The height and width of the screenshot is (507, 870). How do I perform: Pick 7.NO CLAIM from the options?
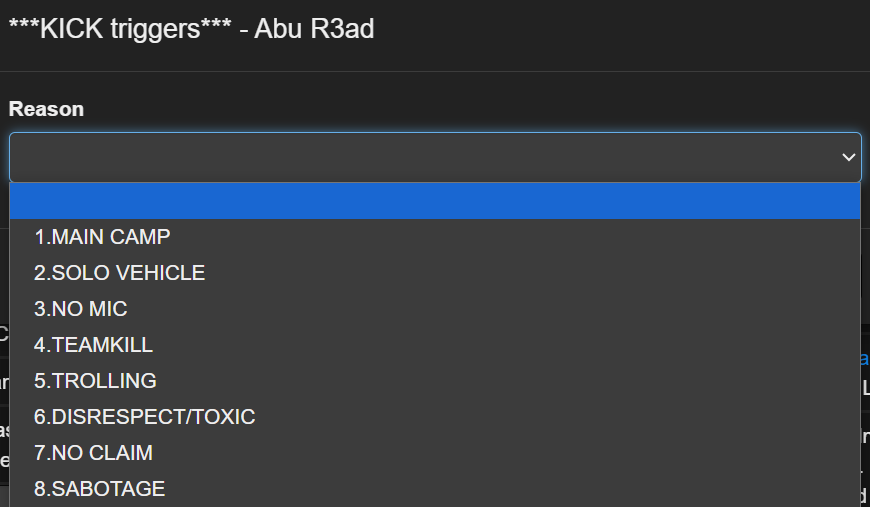point(435,453)
